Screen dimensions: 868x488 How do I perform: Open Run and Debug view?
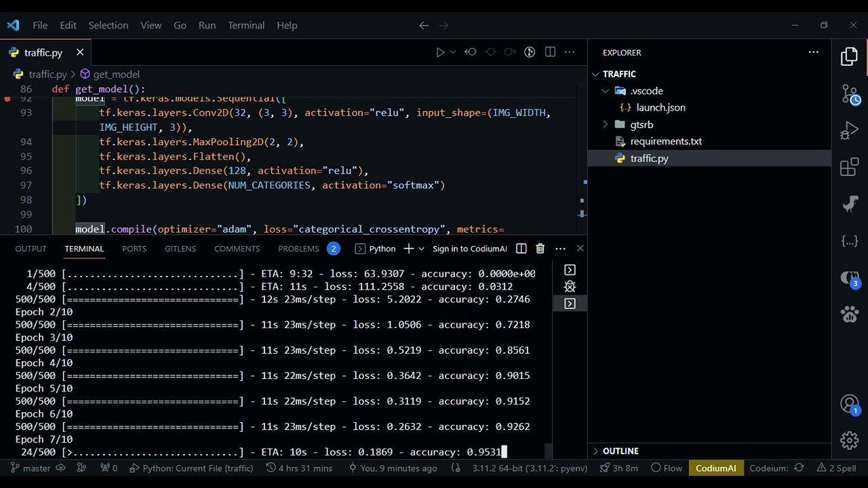850,131
